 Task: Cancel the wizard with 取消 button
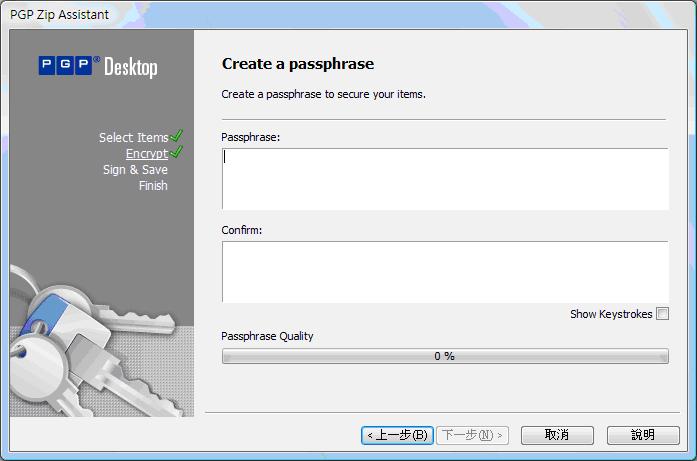557,435
